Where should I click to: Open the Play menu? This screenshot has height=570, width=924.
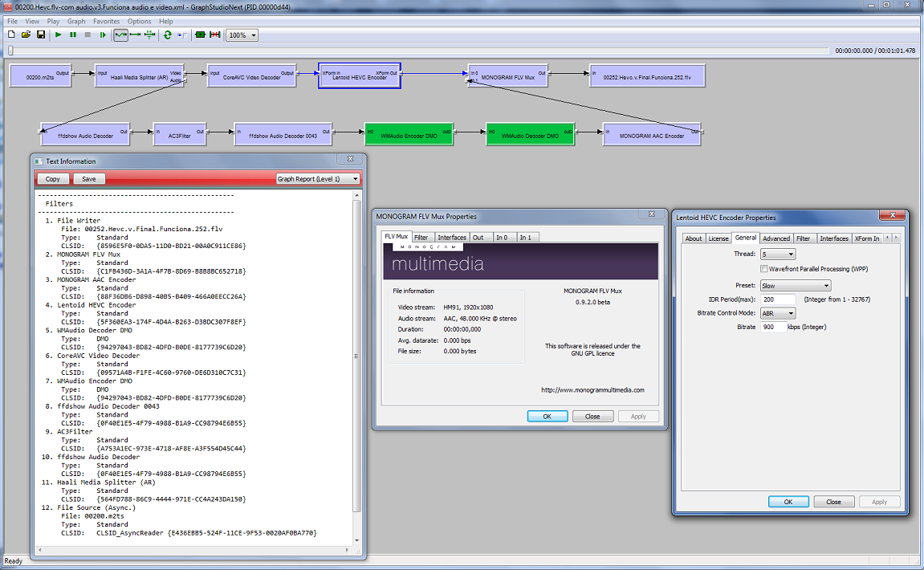coord(53,21)
